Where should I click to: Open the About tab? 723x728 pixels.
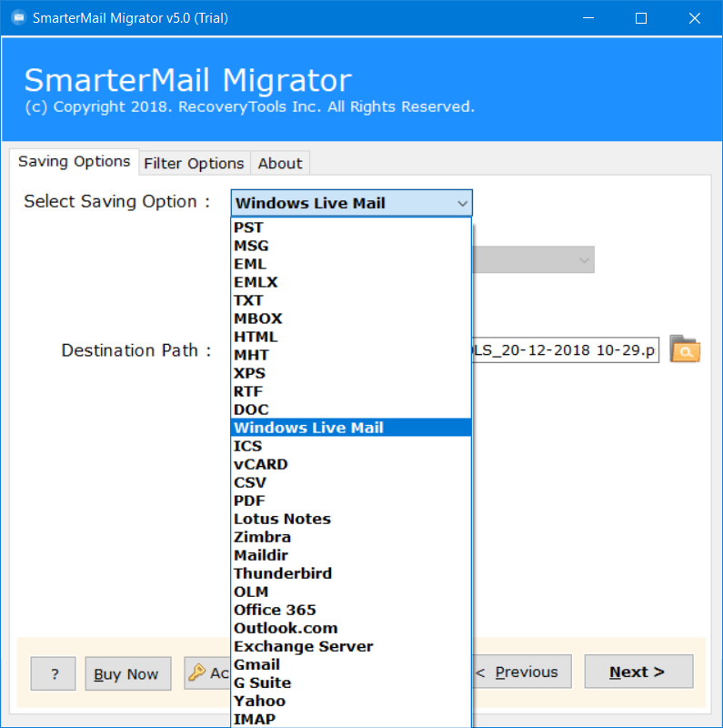pos(280,164)
